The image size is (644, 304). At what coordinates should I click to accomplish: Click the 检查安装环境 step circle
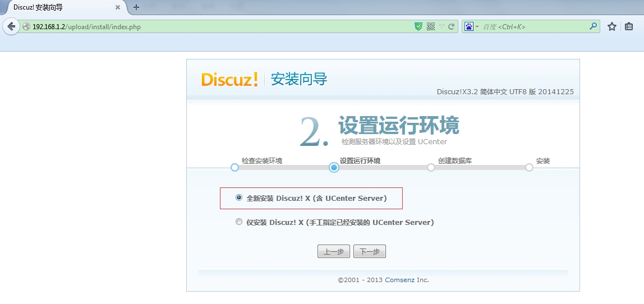coord(234,168)
